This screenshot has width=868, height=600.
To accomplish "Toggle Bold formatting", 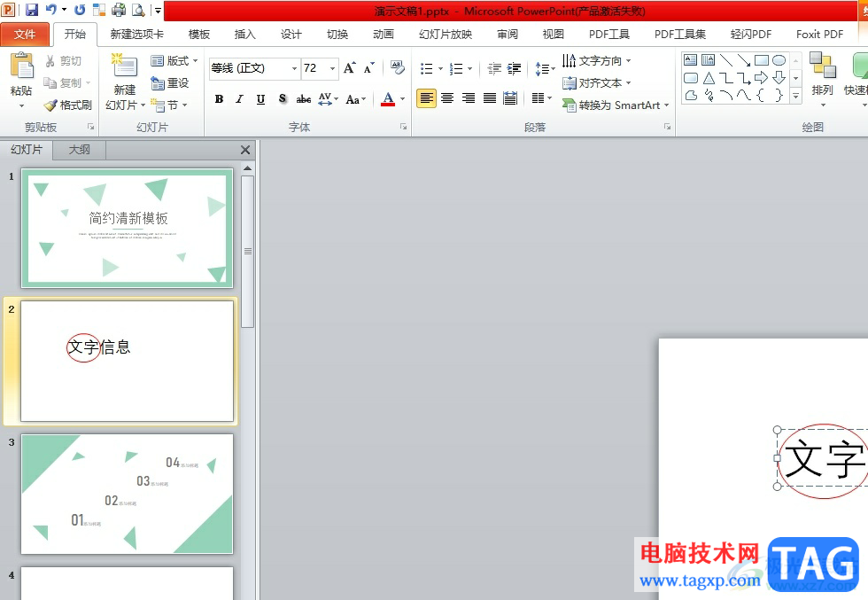I will click(x=220, y=99).
